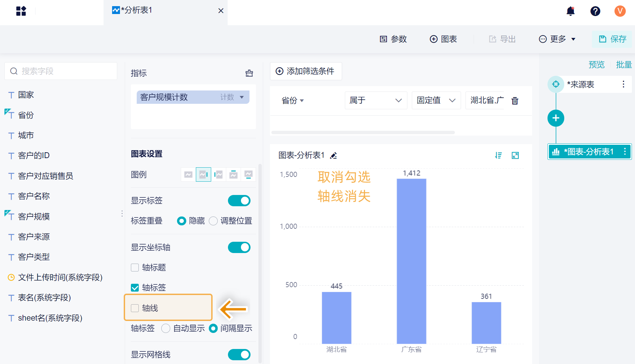The width and height of the screenshot is (635, 364).
Task: Select the 客户对应销售员 field
Action: tap(45, 176)
